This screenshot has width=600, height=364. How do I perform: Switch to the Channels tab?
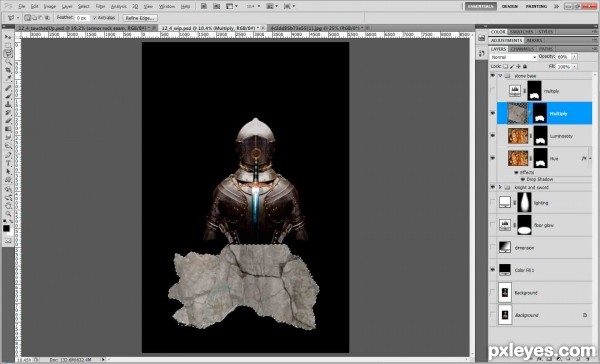[522, 49]
